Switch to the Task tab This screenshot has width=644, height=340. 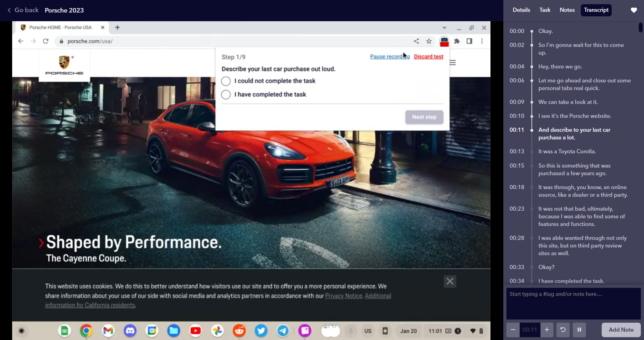pyautogui.click(x=545, y=10)
